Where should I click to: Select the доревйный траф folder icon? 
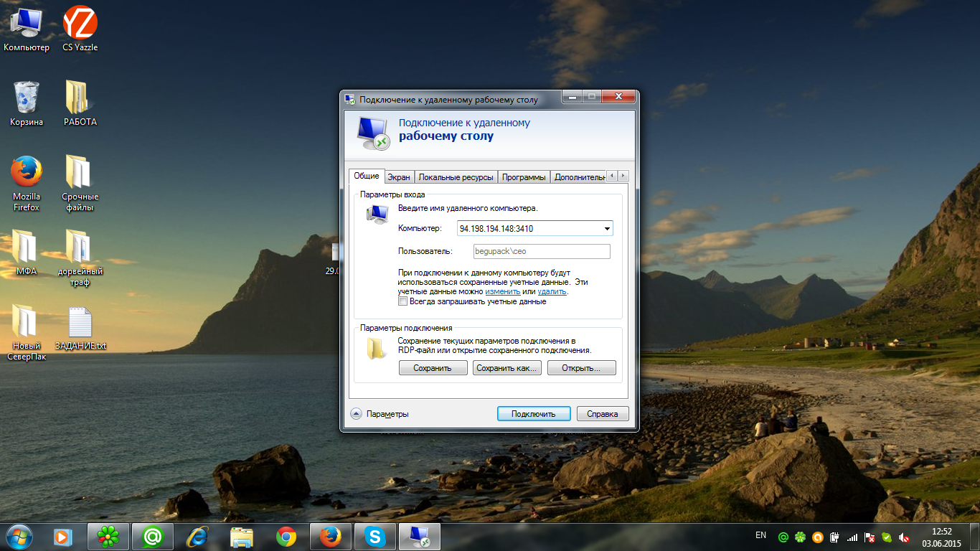80,258
